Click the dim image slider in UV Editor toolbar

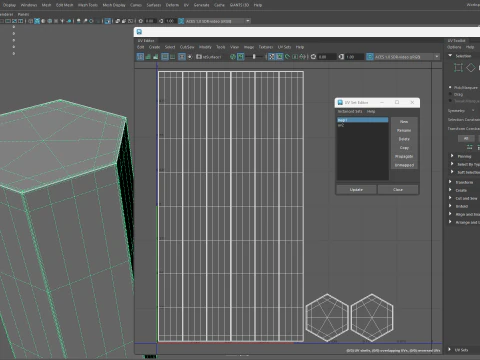(255, 57)
